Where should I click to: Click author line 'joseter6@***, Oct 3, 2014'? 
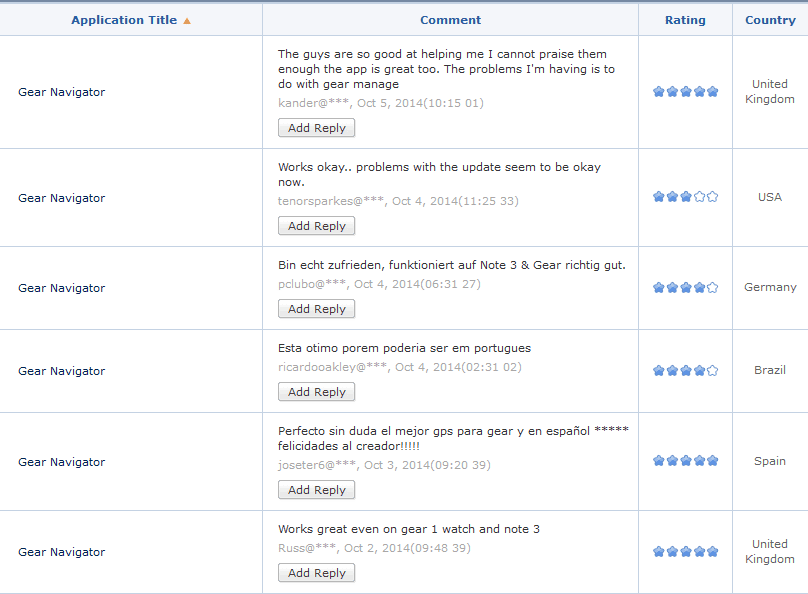384,465
